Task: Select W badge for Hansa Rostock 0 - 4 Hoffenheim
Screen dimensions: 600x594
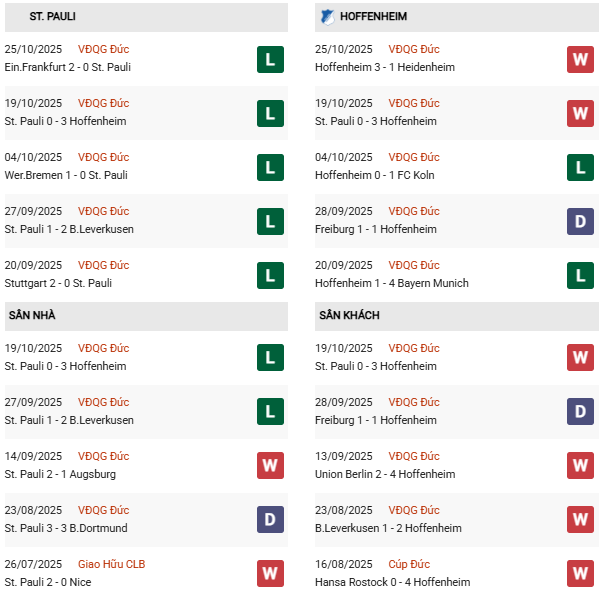Action: click(x=580, y=574)
